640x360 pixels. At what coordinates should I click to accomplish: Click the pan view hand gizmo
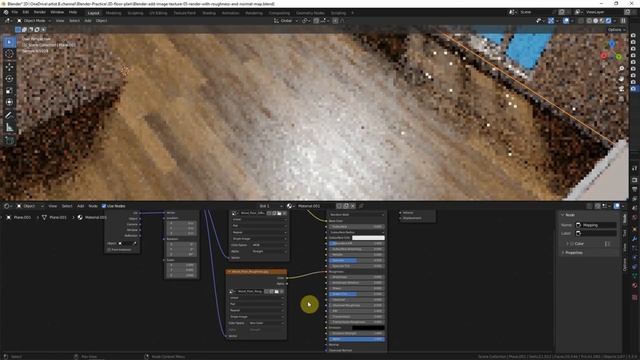coord(621,78)
